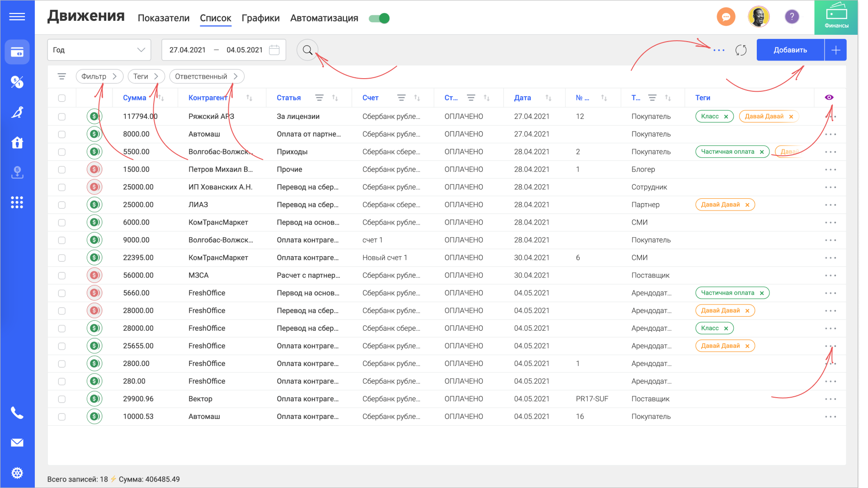Image resolution: width=868 pixels, height=488 pixels.
Task: Open the chat bubble notifications icon
Action: coord(726,17)
